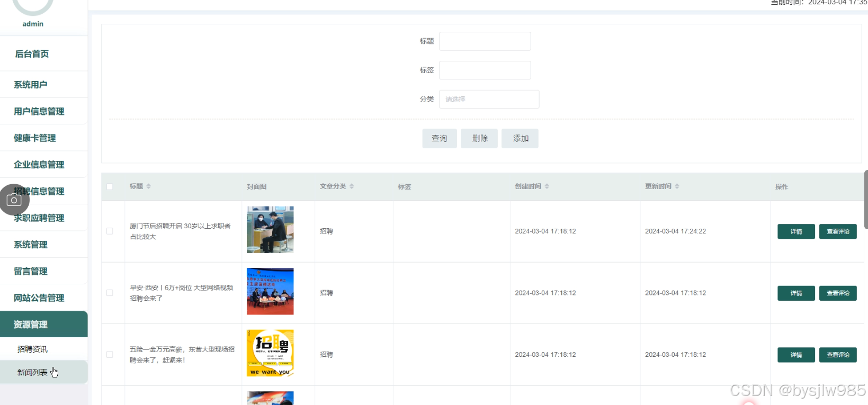868x405 pixels.
Task: Click the page vertical scrollbar
Action: [x=866, y=200]
